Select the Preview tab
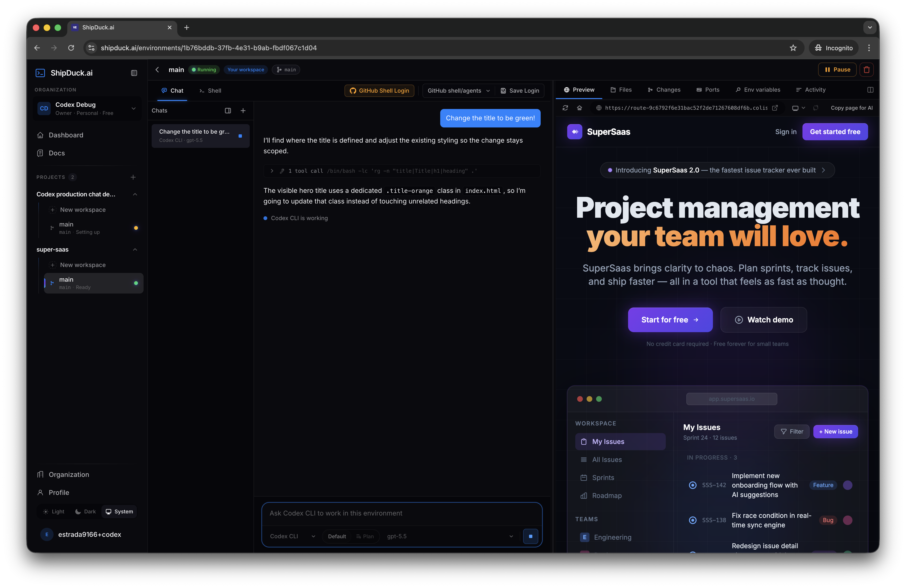The image size is (906, 588). pyautogui.click(x=579, y=90)
